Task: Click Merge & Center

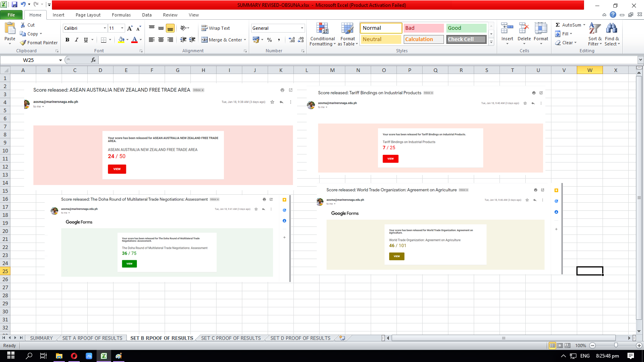Action: (222, 40)
